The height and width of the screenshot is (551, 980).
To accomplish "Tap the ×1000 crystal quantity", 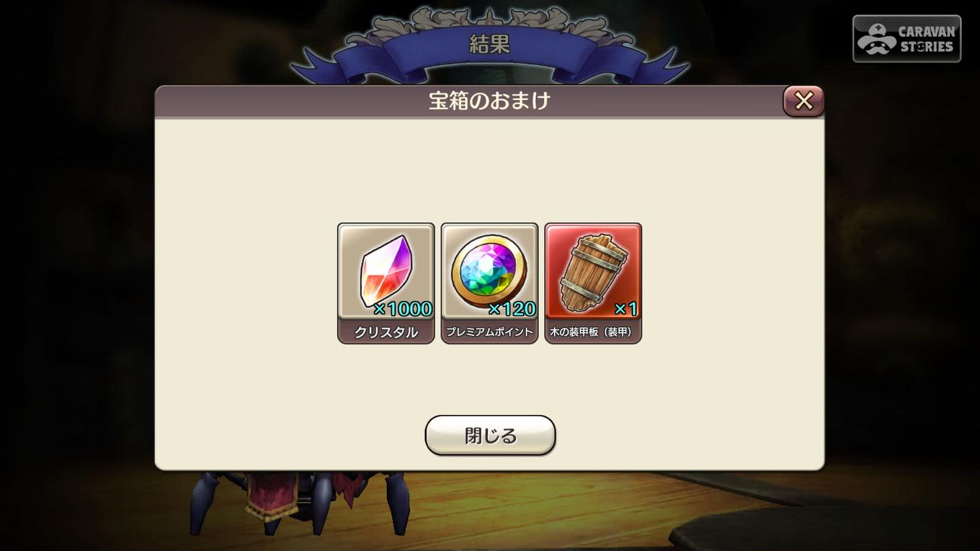I will (x=402, y=309).
